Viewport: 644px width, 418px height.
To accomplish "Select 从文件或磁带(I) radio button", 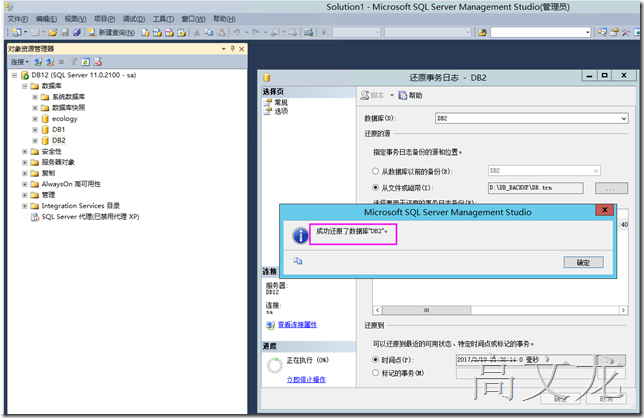I will (375, 187).
